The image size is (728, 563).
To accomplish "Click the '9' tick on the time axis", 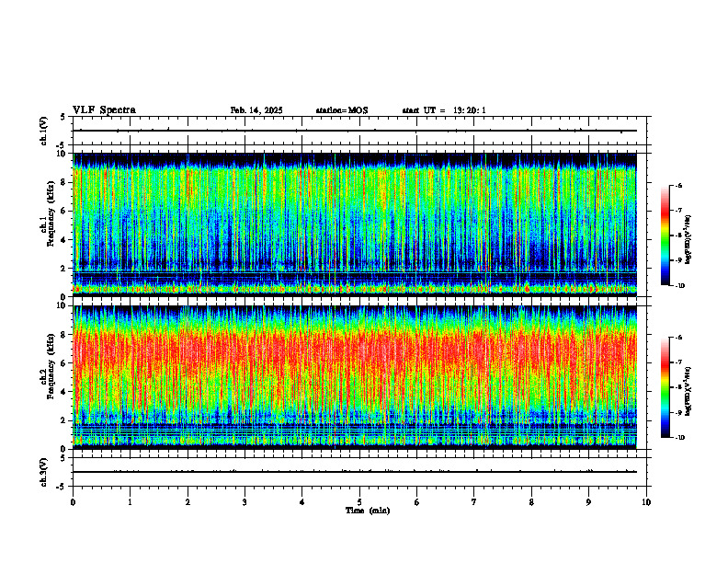I will tap(588, 502).
